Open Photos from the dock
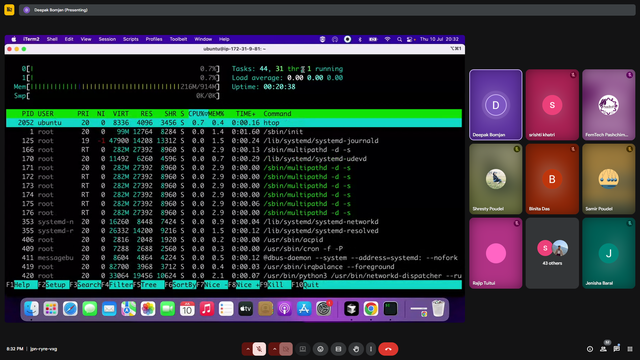The image size is (640, 360). click(x=148, y=309)
